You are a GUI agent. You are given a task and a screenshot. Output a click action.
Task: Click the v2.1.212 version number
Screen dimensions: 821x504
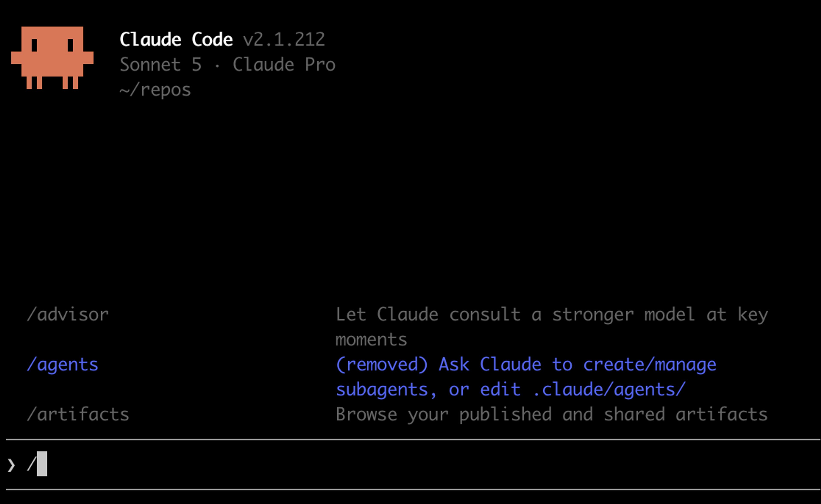[284, 39]
